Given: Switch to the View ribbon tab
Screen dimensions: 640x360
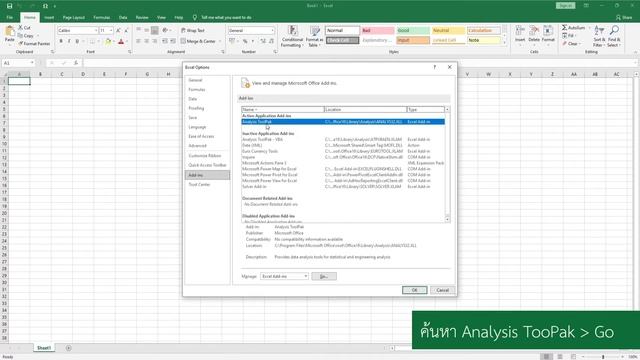Looking at the screenshot, I should pyautogui.click(x=161, y=18).
